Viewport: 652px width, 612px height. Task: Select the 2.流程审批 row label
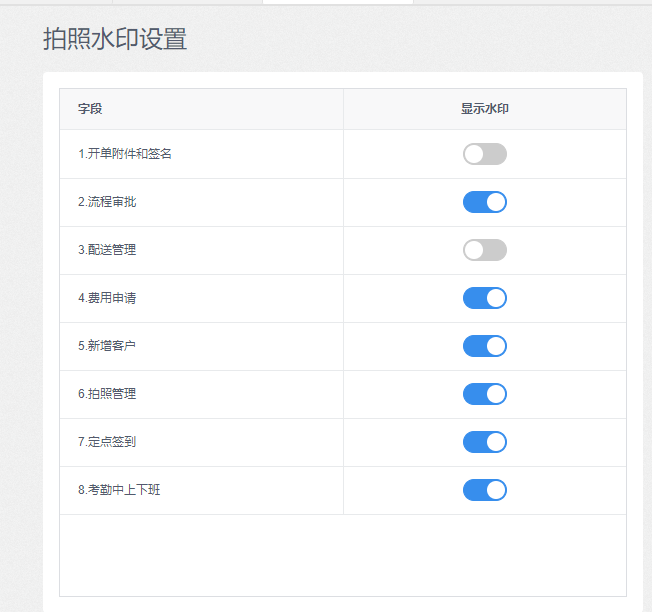click(107, 202)
